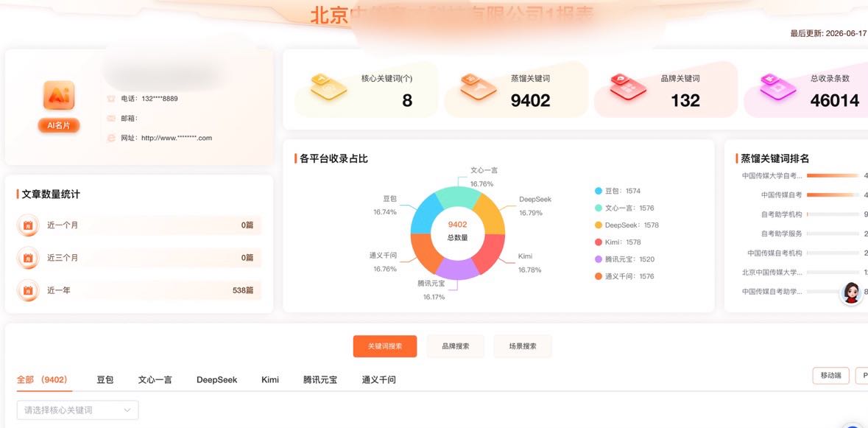This screenshot has width=868, height=428.
Task: Click the green 文心一言 donut segment
Action: (x=457, y=195)
